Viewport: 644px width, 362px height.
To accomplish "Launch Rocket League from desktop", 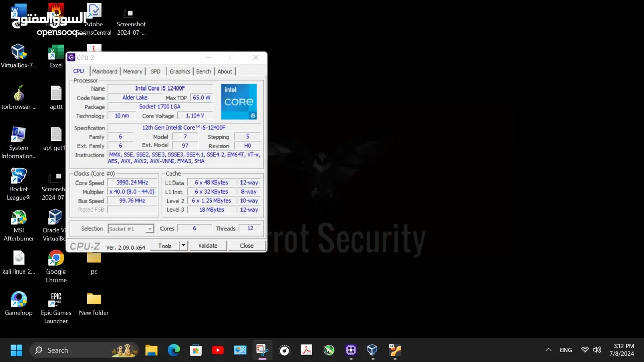I will pyautogui.click(x=19, y=184).
